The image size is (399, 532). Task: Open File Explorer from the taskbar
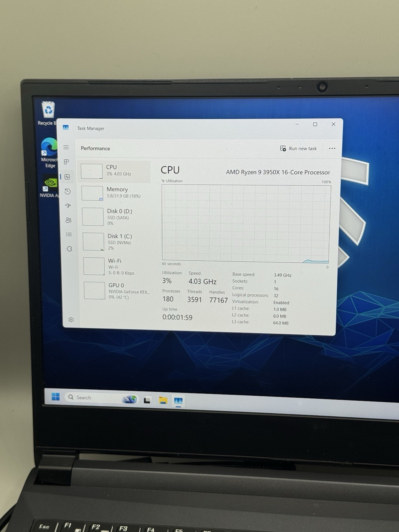click(163, 400)
